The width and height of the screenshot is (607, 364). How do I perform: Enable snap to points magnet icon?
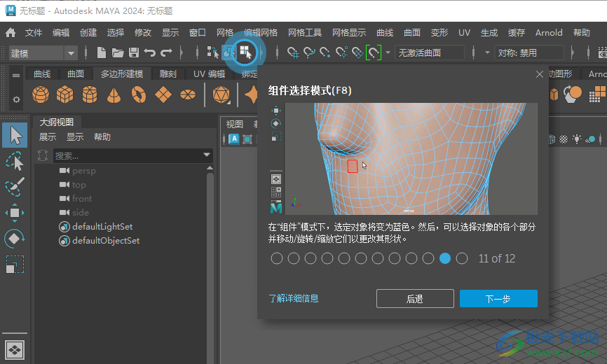pos(325,52)
